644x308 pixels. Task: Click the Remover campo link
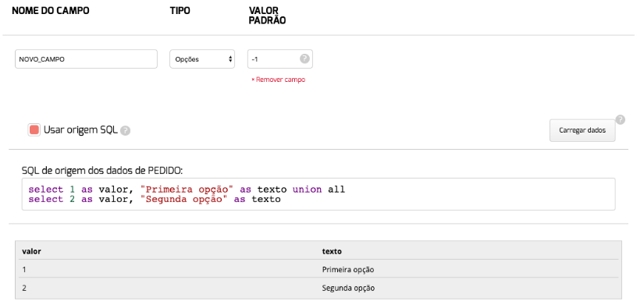tap(278, 80)
